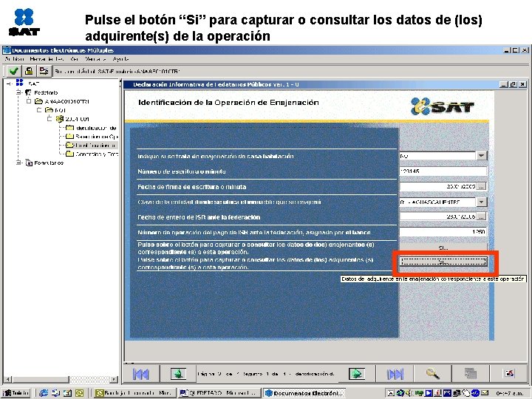Collapse the 2004 period tree node
Screen dimensions: 532x399
[x=50, y=119]
